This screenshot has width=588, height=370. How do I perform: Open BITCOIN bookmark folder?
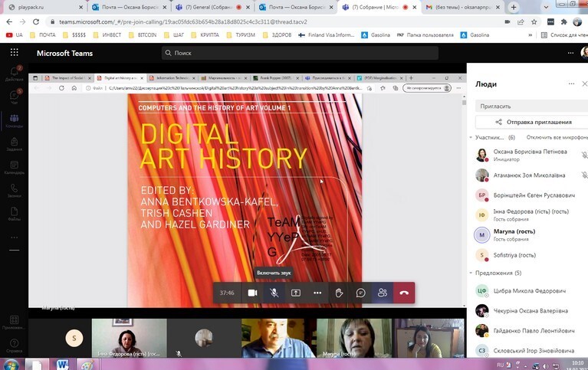[143, 35]
